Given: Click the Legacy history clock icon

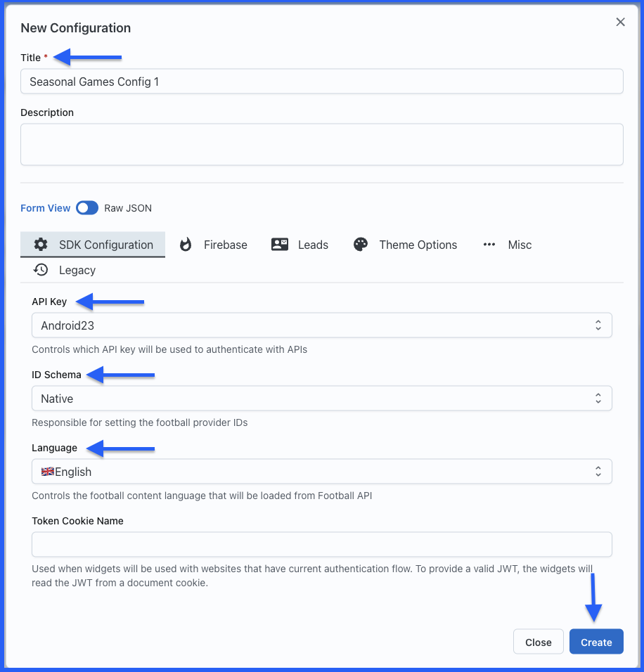Looking at the screenshot, I should [x=41, y=270].
